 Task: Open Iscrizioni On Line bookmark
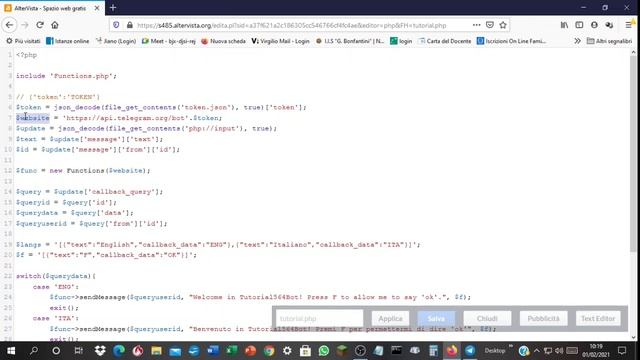[x=511, y=41]
